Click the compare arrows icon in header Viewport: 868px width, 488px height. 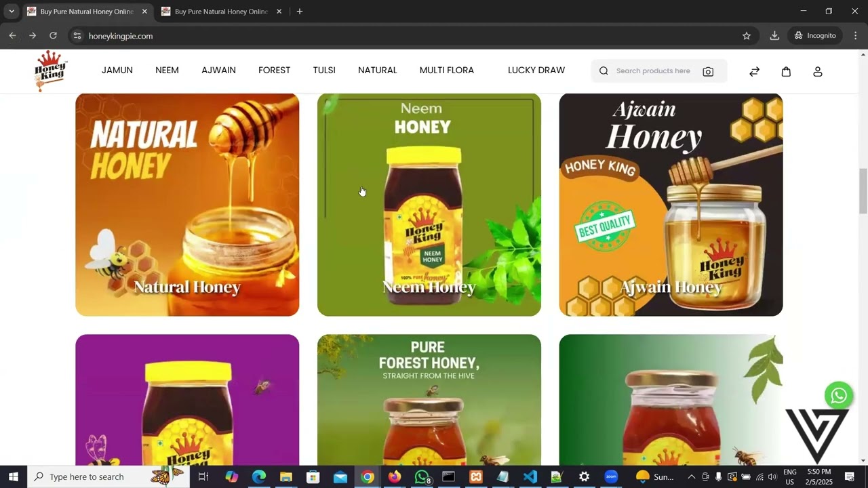click(754, 71)
